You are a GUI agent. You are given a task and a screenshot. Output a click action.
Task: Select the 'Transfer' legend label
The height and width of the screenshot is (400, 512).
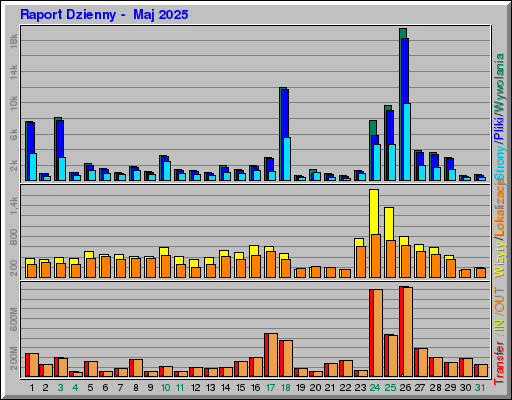point(499,362)
